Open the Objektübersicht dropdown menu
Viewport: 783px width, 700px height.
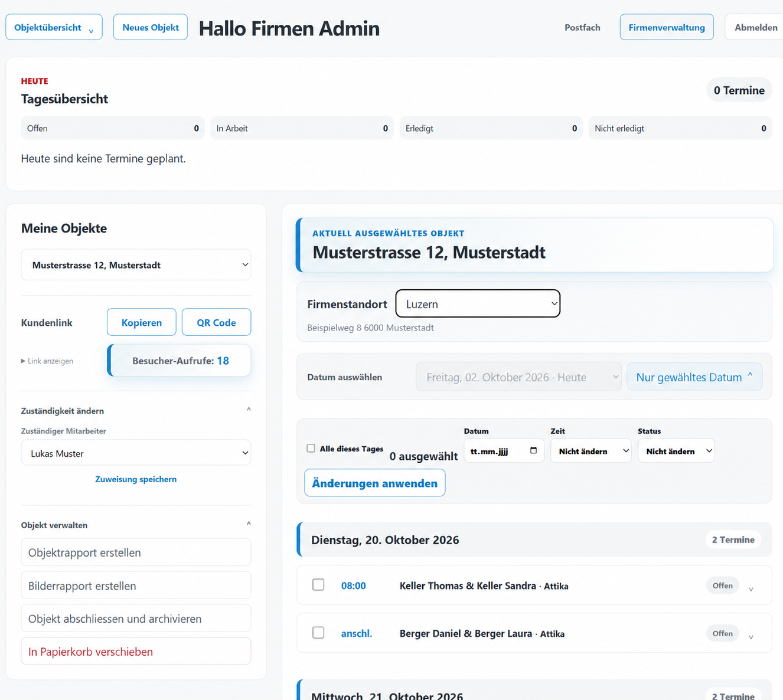[x=54, y=27]
